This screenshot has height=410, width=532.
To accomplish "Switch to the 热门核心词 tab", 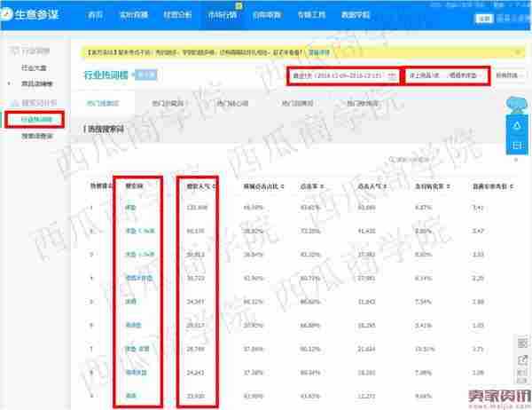I will point(232,103).
